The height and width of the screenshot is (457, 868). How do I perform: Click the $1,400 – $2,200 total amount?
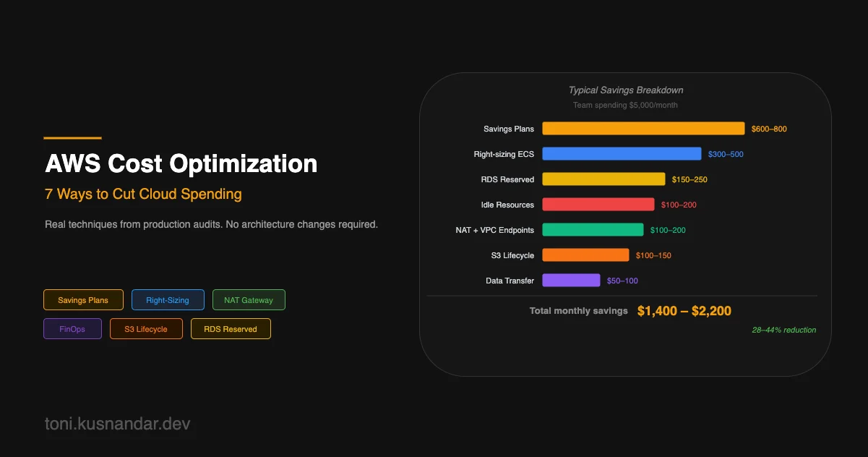tap(684, 311)
